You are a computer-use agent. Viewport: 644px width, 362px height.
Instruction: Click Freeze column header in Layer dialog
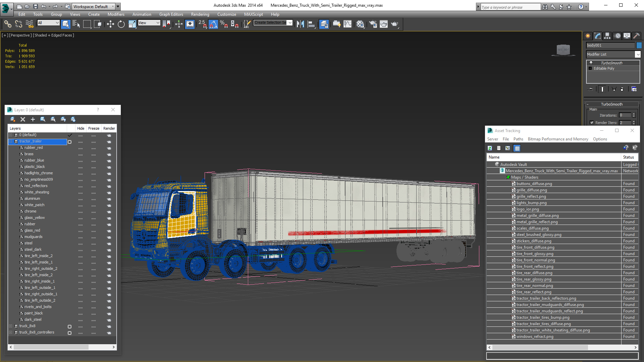[94, 128]
